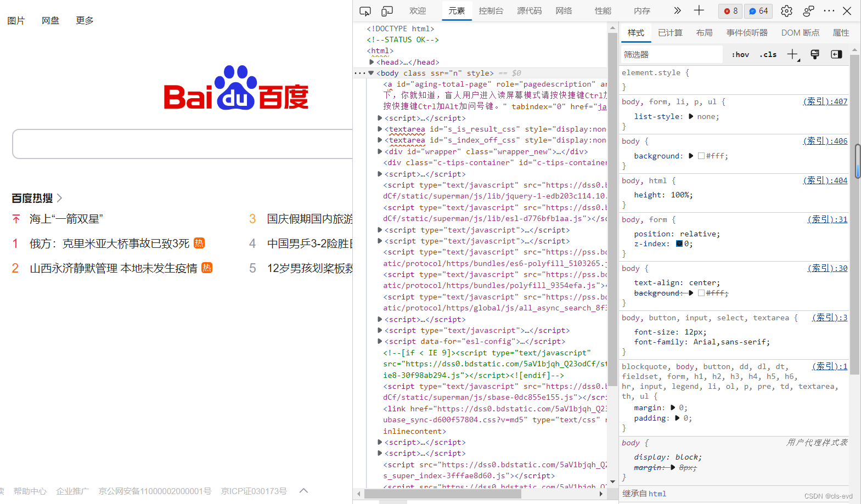Screen dimensions: 861x504
Task: Click the ellipsis beside the body node
Action: (x=359, y=73)
